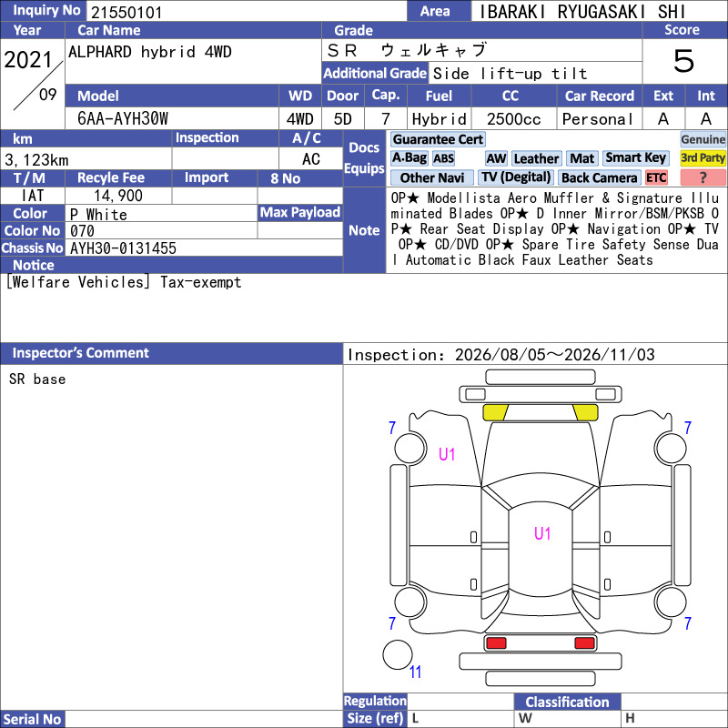Click the red ETC tag
This screenshot has height=728, width=728.
coord(656,177)
